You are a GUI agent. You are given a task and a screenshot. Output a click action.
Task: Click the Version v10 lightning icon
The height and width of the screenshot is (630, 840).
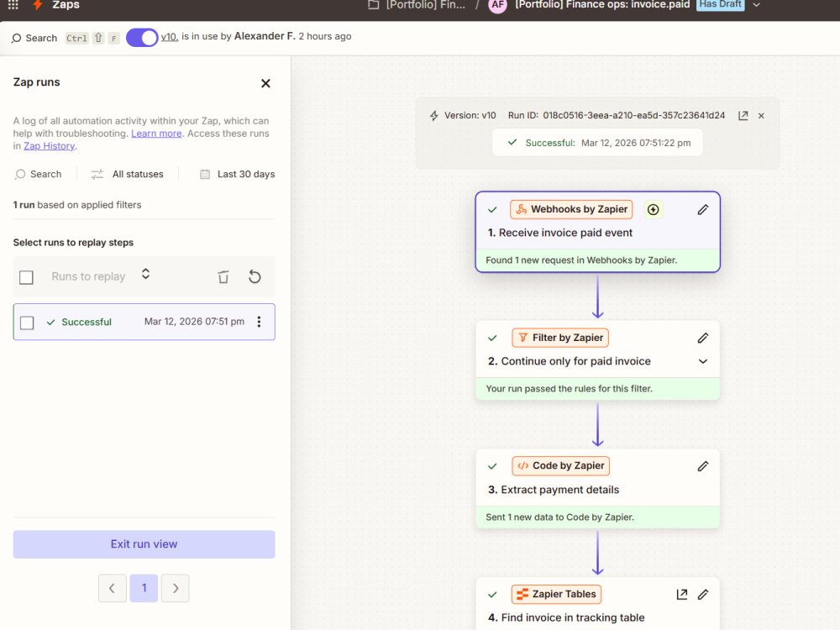coord(434,116)
